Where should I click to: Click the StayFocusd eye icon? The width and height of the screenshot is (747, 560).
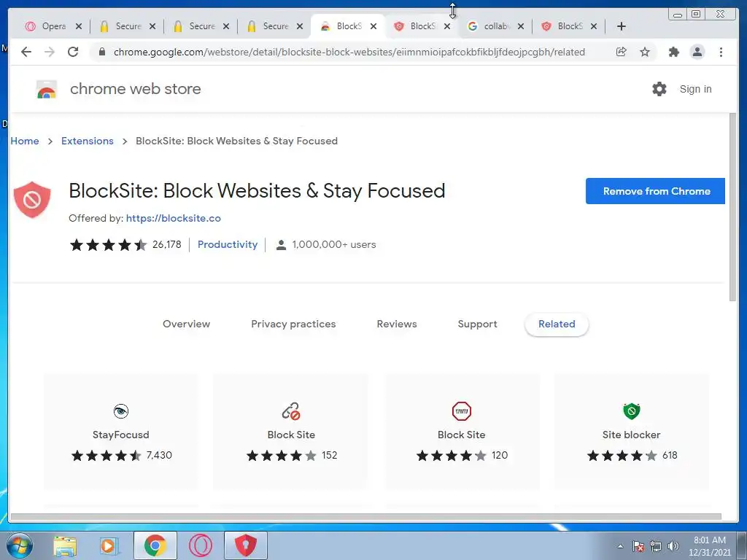(121, 411)
